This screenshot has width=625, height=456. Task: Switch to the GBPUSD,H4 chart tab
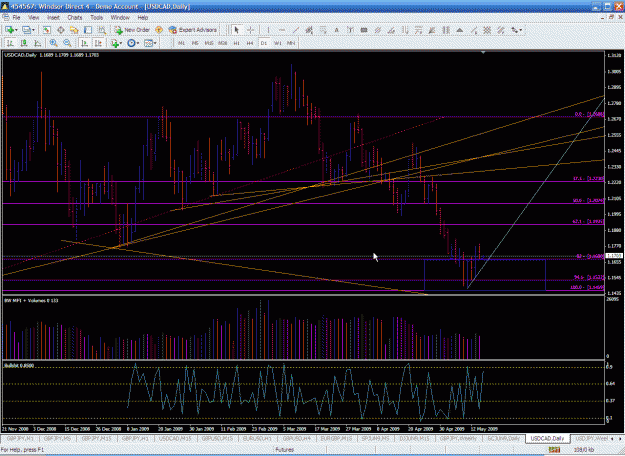click(297, 438)
